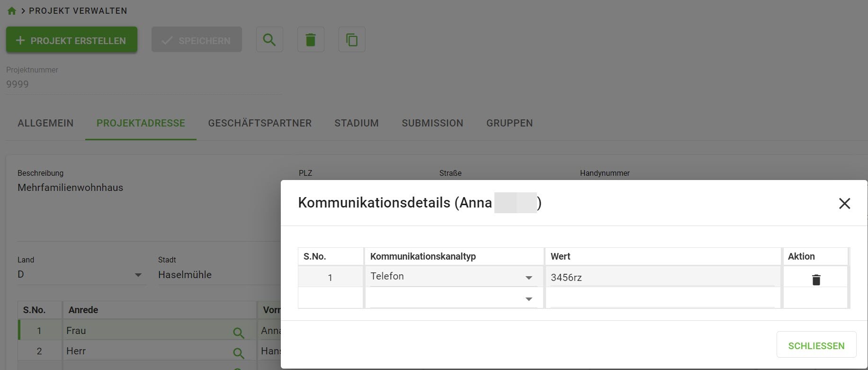This screenshot has height=370, width=868.
Task: Click the Projekt erstellen button
Action: click(72, 40)
